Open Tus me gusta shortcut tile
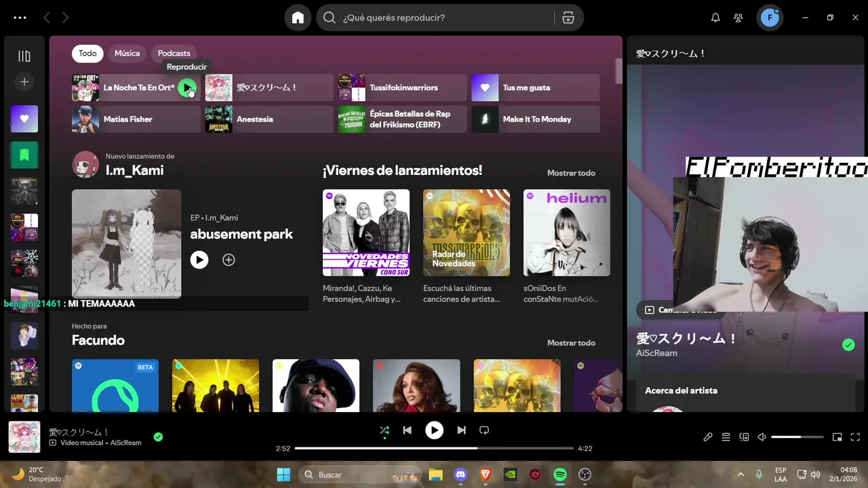This screenshot has height=488, width=868. pos(536,87)
